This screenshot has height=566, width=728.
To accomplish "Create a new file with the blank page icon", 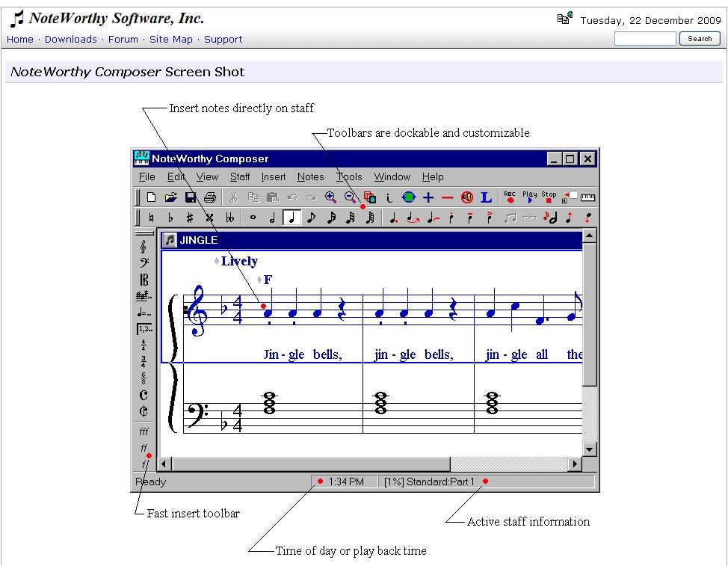I will tap(151, 197).
